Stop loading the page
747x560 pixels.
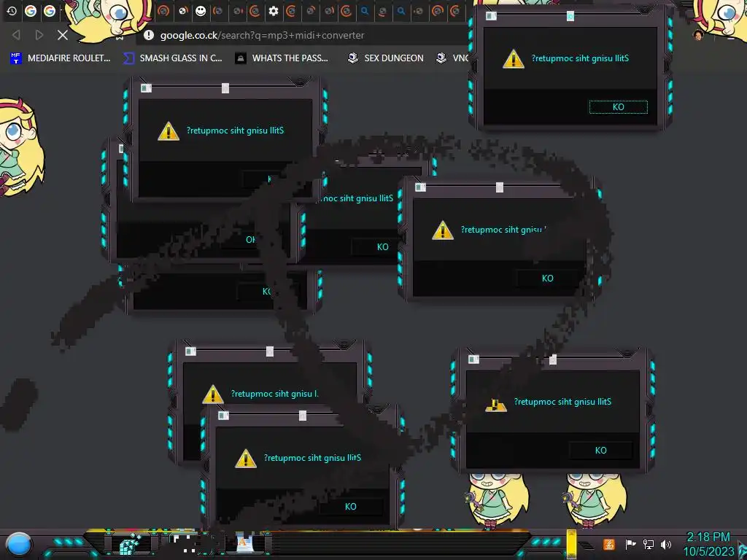coord(63,35)
